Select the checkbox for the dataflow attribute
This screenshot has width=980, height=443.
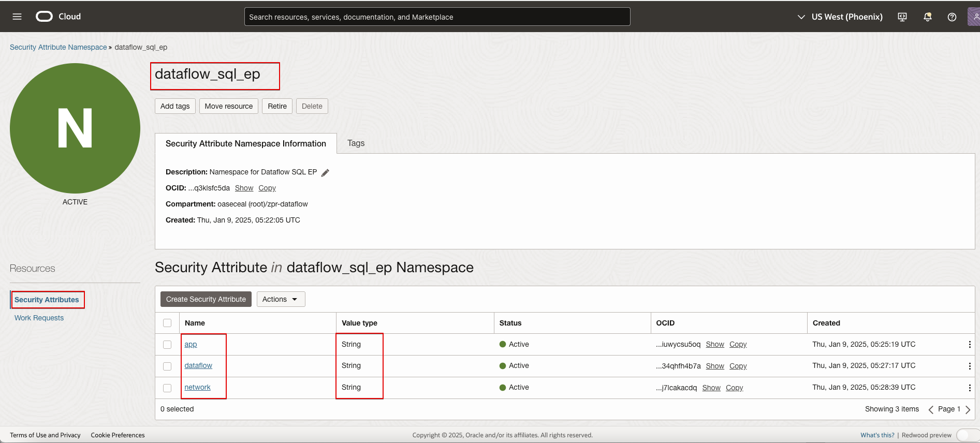tap(167, 366)
